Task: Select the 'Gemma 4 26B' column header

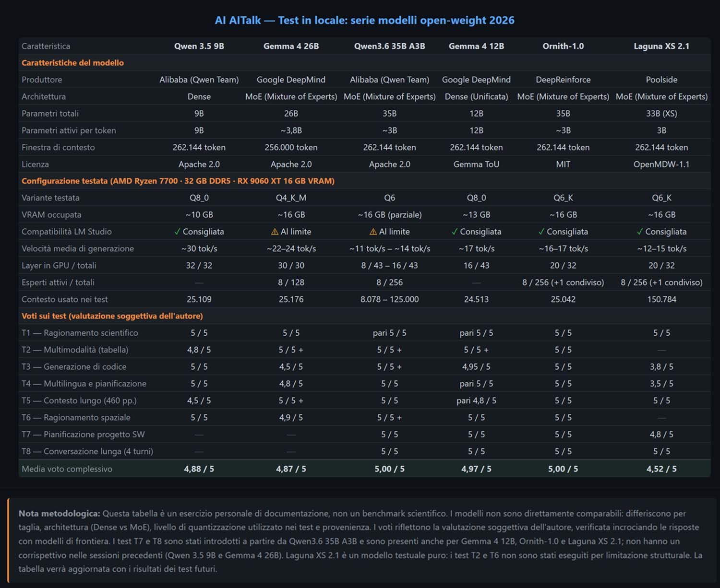Action: (291, 46)
